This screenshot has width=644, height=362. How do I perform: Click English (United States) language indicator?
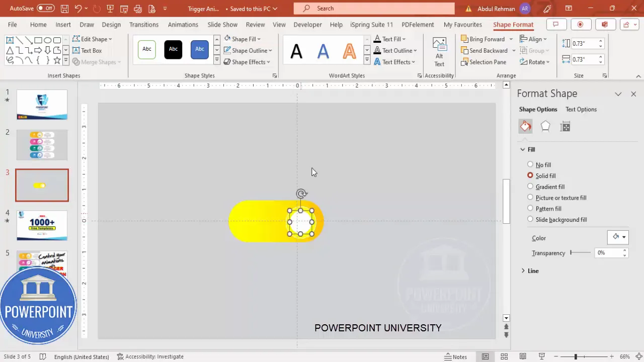(x=82, y=356)
